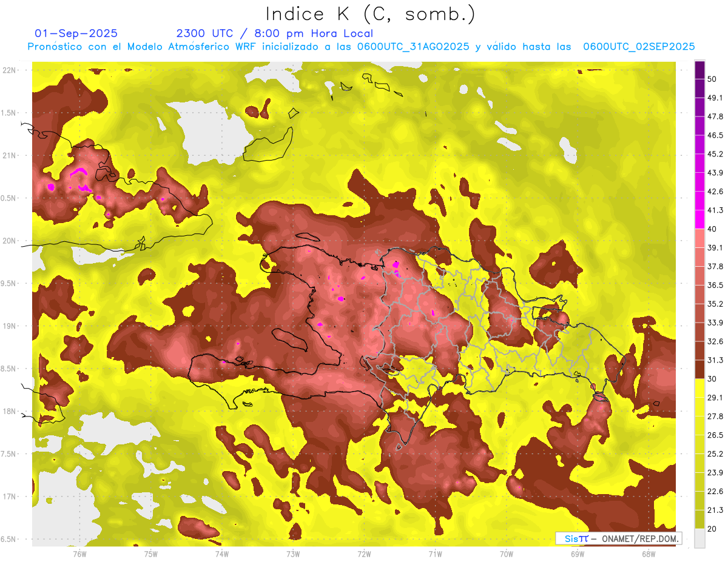Click the '41.3' colorbar value

[x=715, y=210]
